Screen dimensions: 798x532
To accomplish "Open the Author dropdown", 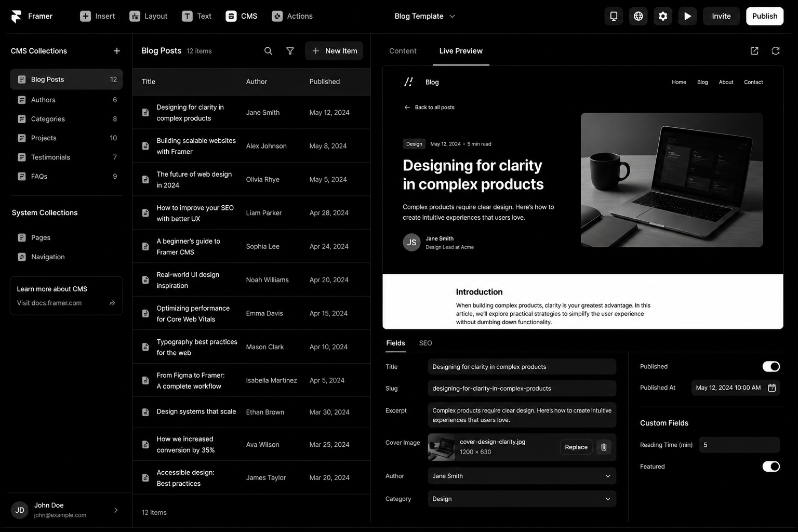I will click(x=522, y=476).
